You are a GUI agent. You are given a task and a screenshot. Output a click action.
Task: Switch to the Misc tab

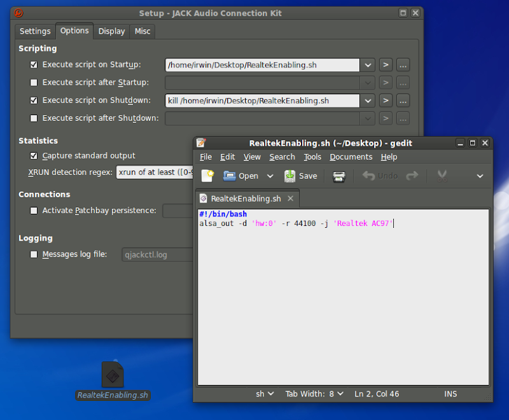[x=143, y=31]
